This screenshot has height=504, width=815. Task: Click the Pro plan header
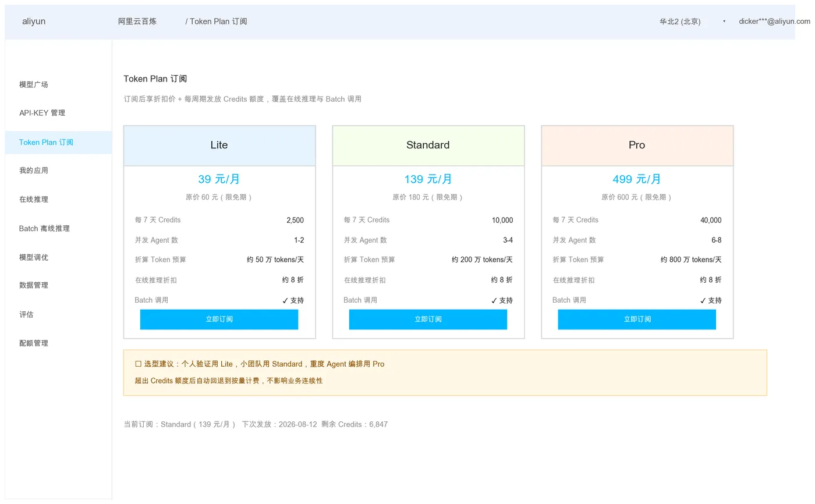[637, 145]
